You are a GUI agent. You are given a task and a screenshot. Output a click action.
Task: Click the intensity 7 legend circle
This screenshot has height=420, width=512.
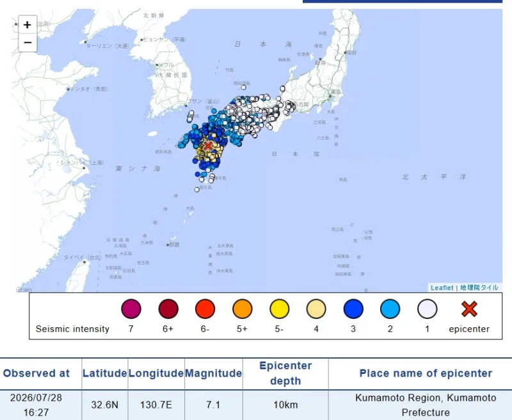pos(131,309)
